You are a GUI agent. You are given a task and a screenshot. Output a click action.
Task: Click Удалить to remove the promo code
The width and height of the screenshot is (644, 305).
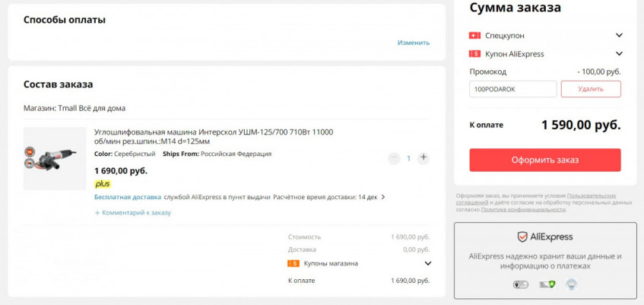(x=591, y=89)
